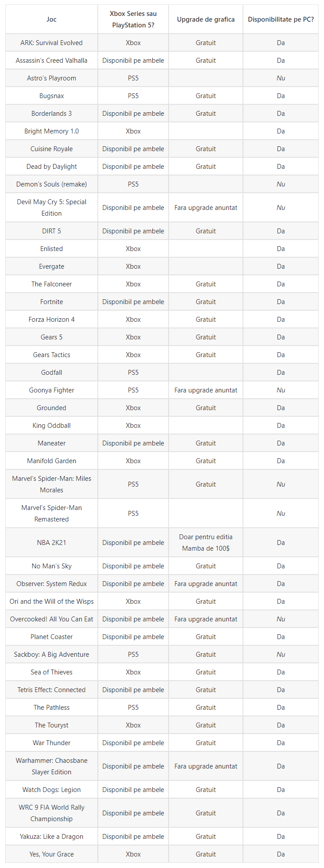Click "Warhammer: Chaosbane Slayer Edition" cell
This screenshot has width=324, height=868.
coord(51,766)
